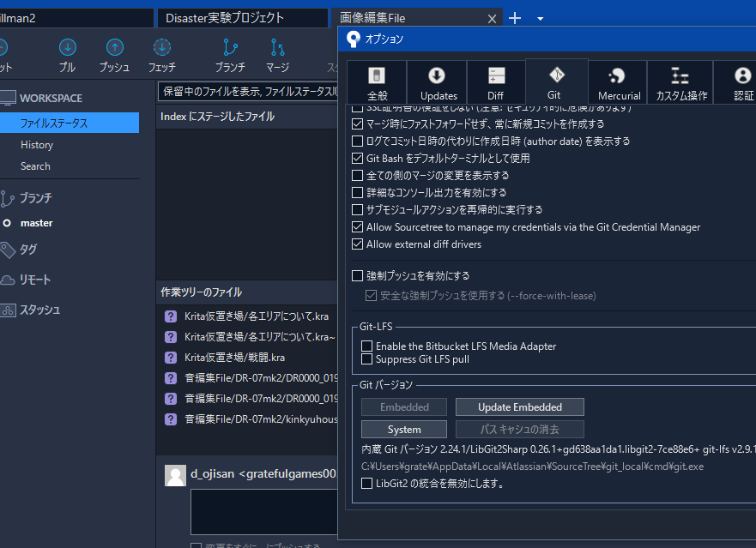Enable LibGit2 の統合を無効にします checkbox
Screen dimensions: 756x548
(367, 484)
